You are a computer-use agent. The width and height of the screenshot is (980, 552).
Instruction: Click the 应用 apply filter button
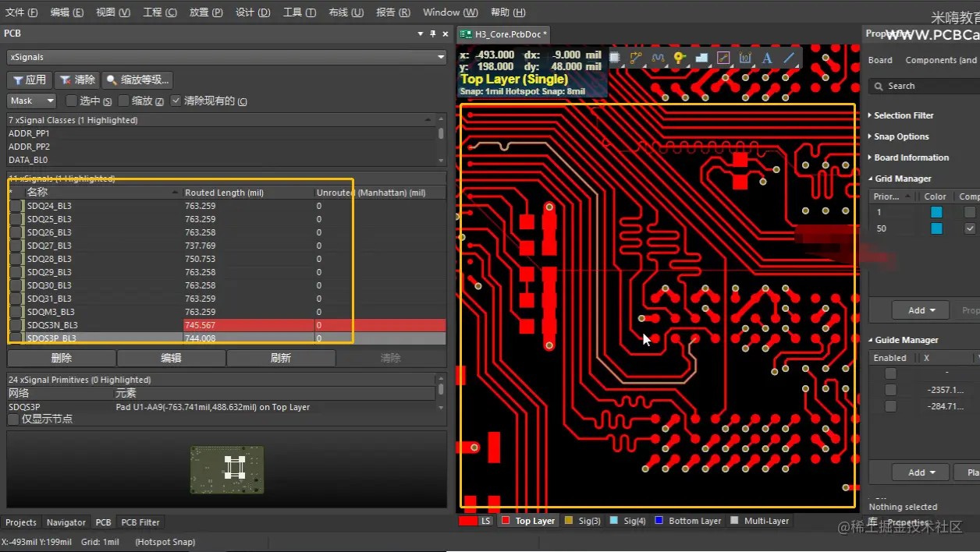coord(30,80)
